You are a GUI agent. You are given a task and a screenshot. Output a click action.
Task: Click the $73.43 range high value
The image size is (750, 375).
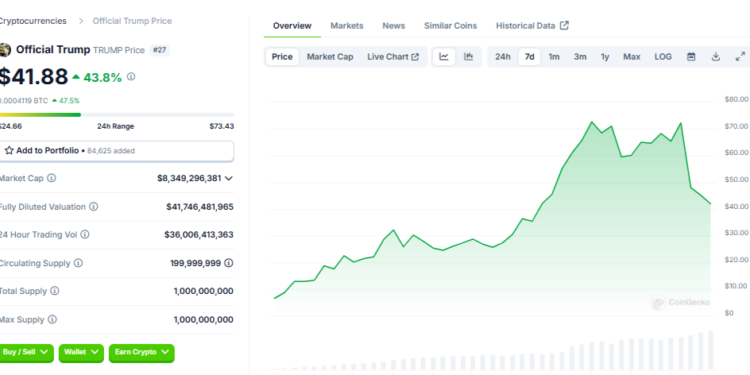pyautogui.click(x=221, y=126)
